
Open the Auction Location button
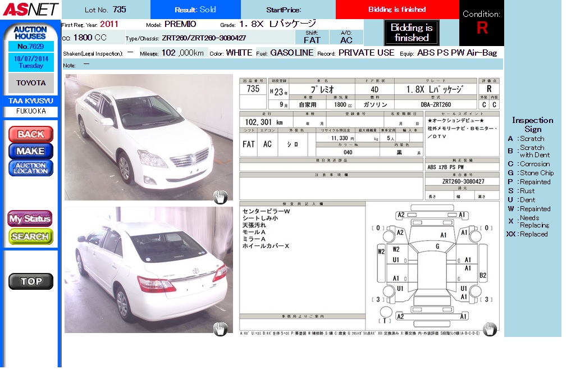31,168
